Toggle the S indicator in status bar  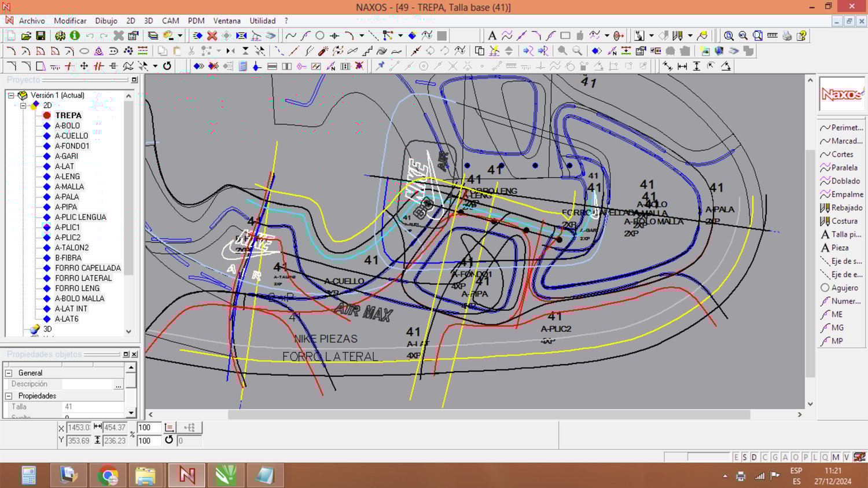[x=745, y=457]
